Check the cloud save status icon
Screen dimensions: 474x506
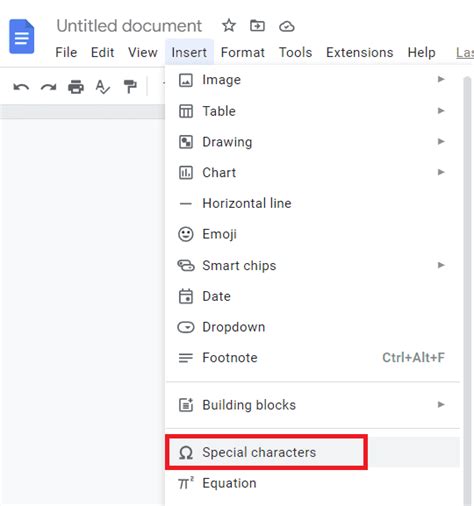pyautogui.click(x=287, y=26)
